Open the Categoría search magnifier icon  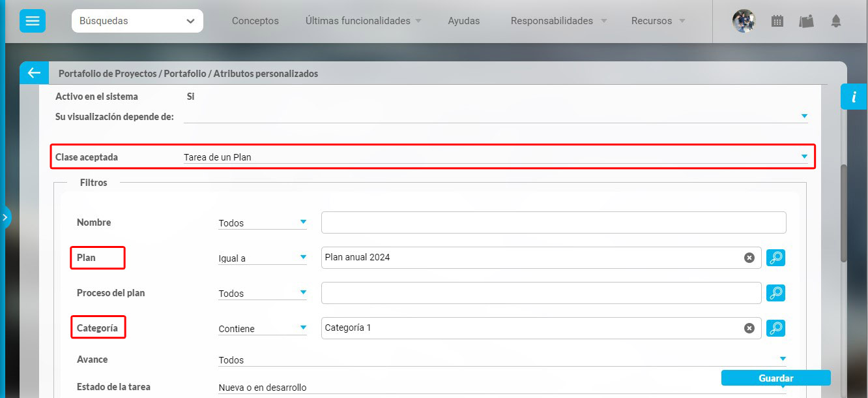point(775,328)
